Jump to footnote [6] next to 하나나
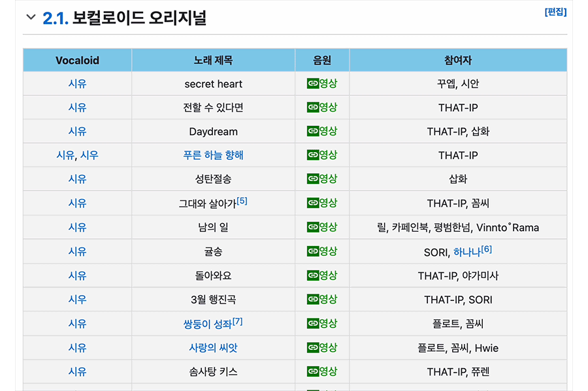This screenshot has height=391, width=588. 486,249
